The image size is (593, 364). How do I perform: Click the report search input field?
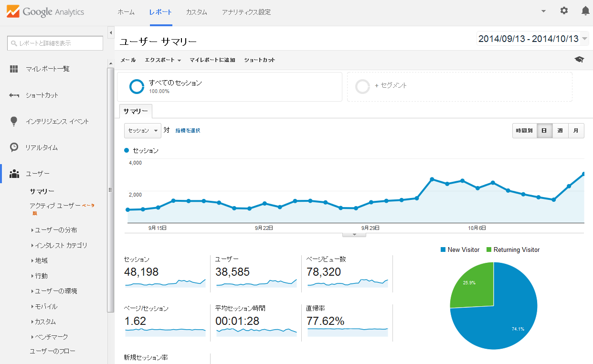point(55,43)
